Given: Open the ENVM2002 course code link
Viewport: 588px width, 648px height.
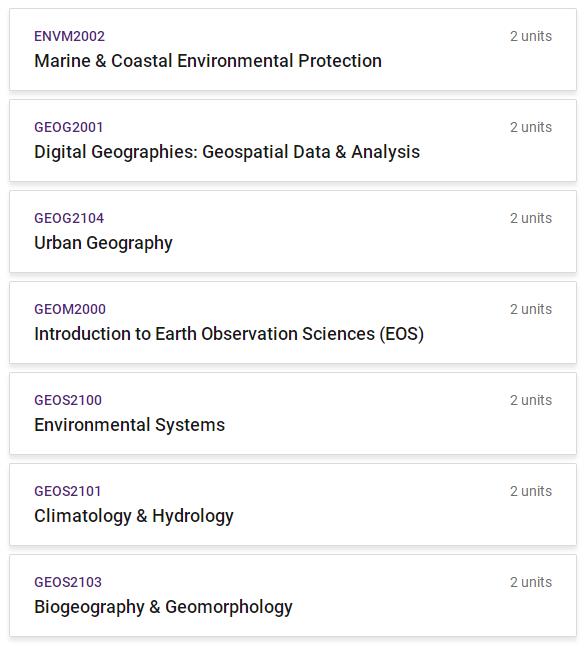Looking at the screenshot, I should (x=69, y=36).
